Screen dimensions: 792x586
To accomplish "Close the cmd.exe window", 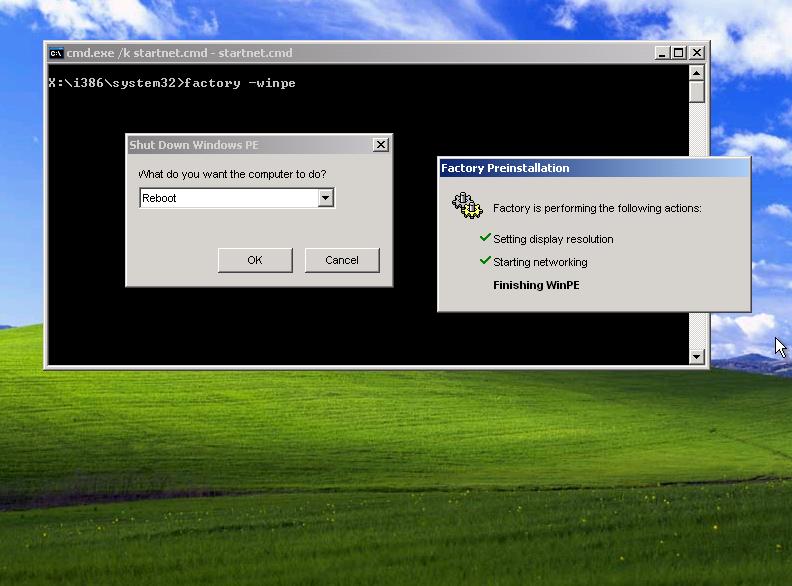I will coord(697,53).
